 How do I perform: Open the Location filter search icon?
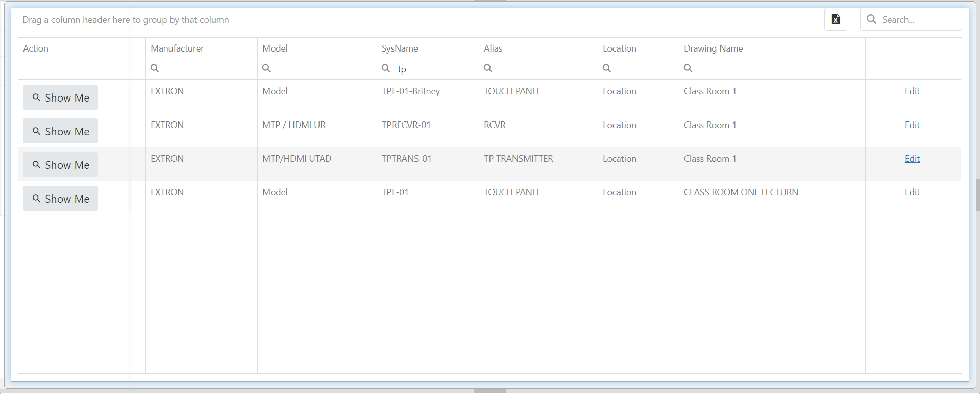607,68
